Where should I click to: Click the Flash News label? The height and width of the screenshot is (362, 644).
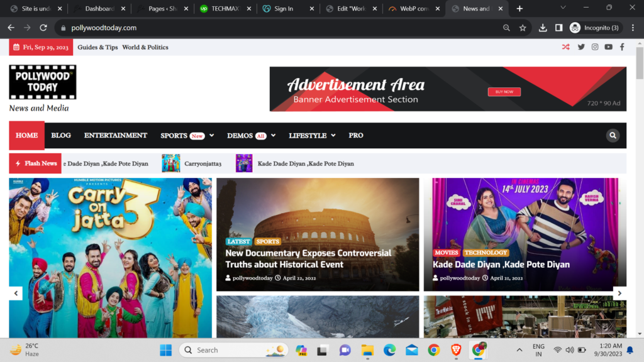(x=35, y=163)
